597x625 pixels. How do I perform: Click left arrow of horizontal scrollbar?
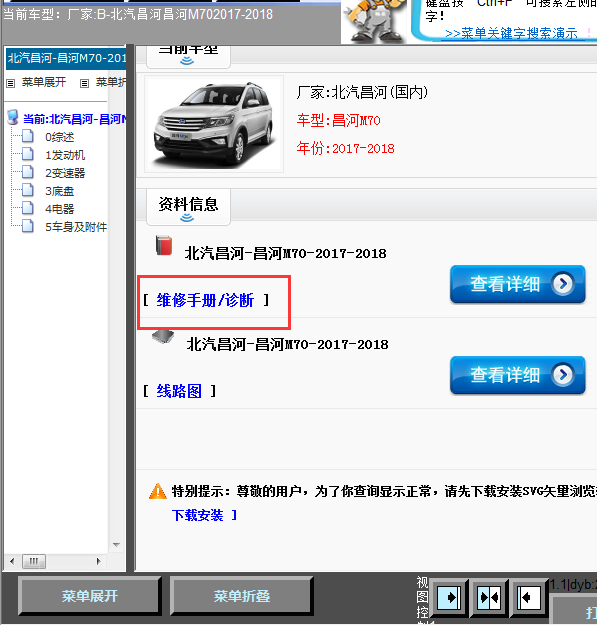[12, 562]
